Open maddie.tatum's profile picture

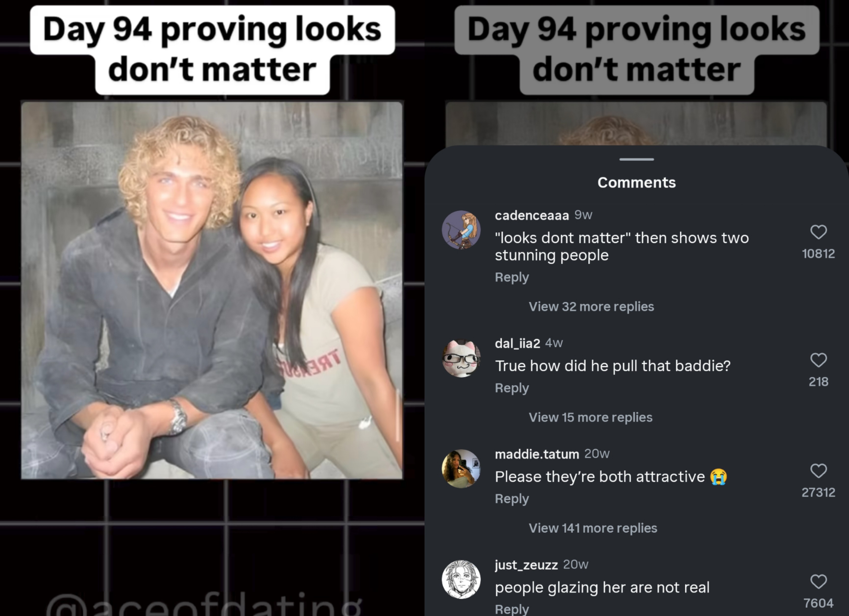point(461,468)
